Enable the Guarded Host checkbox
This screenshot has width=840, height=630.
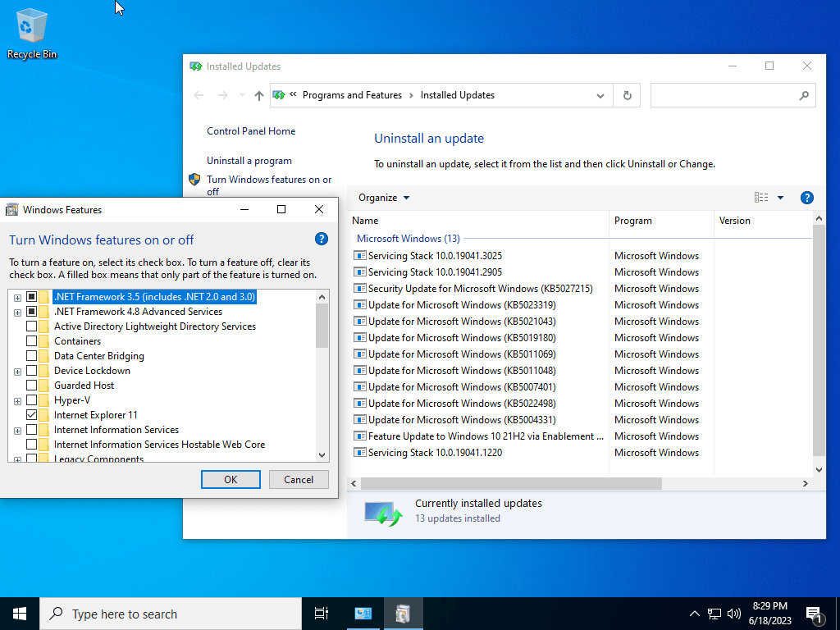tap(32, 386)
